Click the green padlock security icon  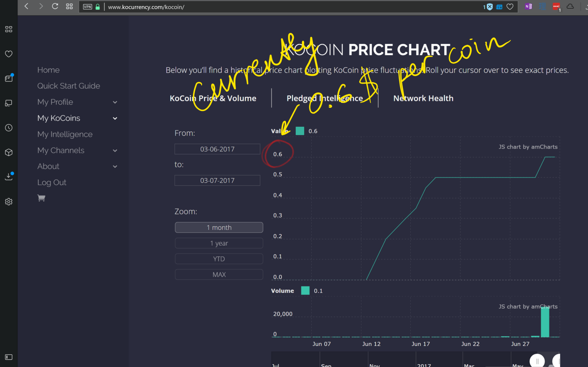98,7
